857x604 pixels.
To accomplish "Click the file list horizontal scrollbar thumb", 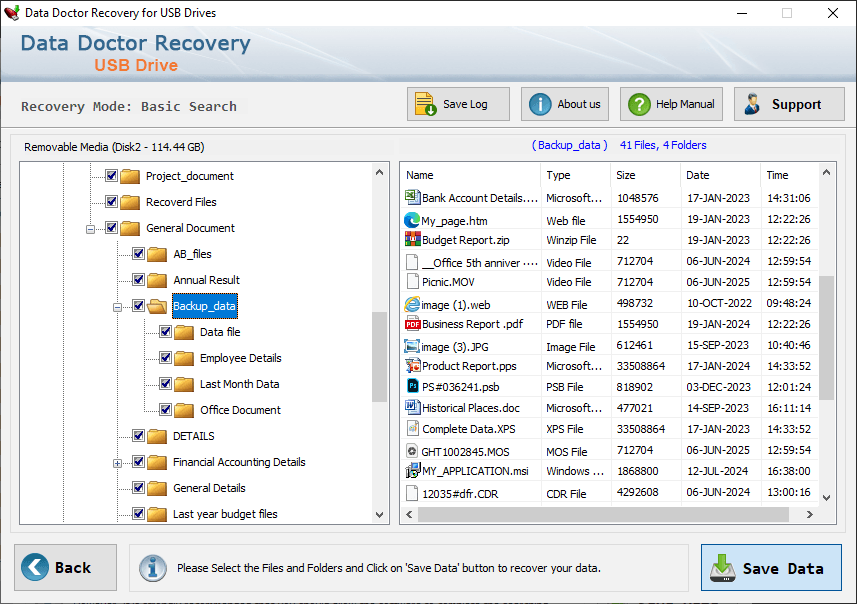I will 603,514.
